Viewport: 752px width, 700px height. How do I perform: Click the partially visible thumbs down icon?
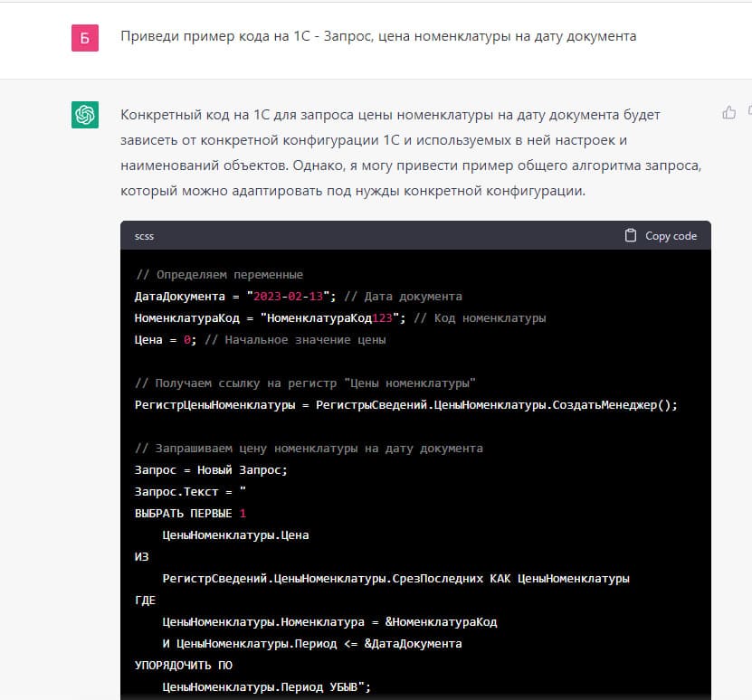(x=748, y=113)
